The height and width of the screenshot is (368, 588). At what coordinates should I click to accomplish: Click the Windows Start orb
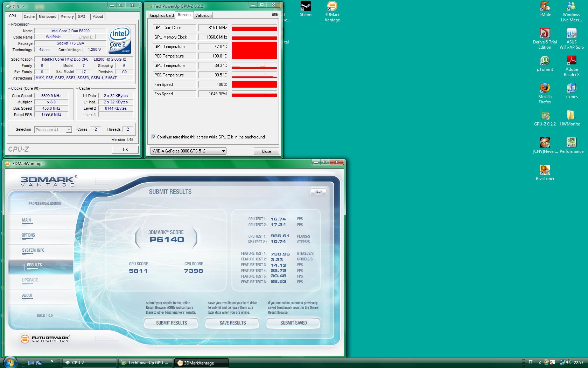(10, 362)
